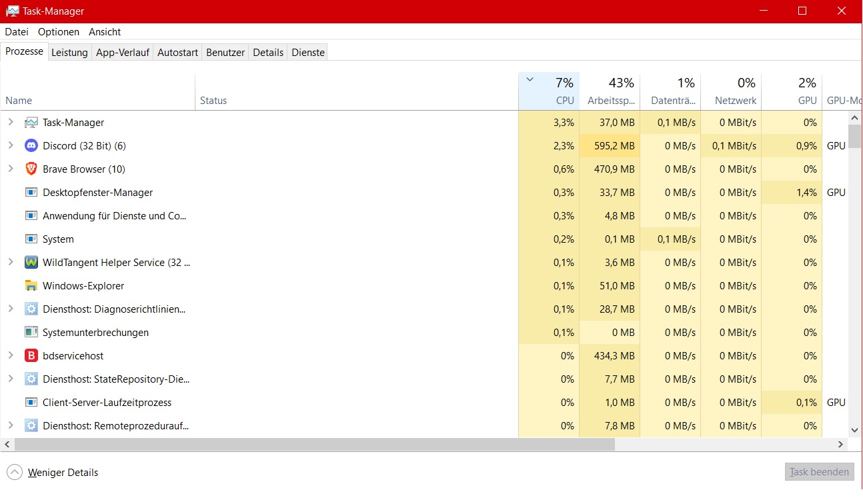Image resolution: width=863 pixels, height=504 pixels.
Task: Click the Diagnoserichtlinien Diensthost gear icon
Action: coord(31,309)
